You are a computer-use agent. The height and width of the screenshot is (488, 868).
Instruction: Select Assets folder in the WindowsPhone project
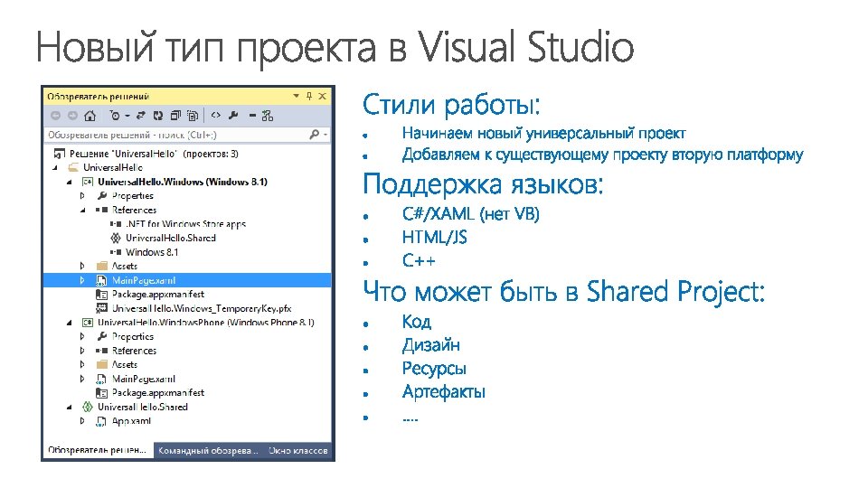(125, 364)
